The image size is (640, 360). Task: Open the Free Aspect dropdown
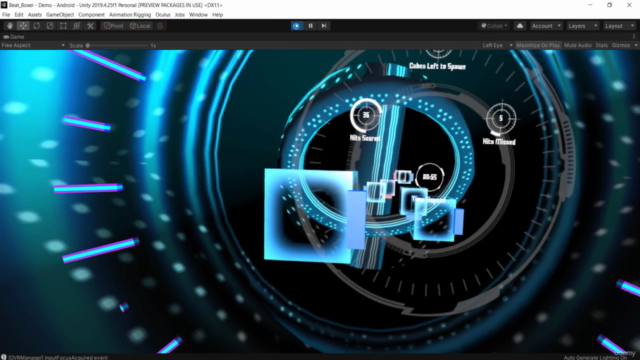(x=33, y=45)
